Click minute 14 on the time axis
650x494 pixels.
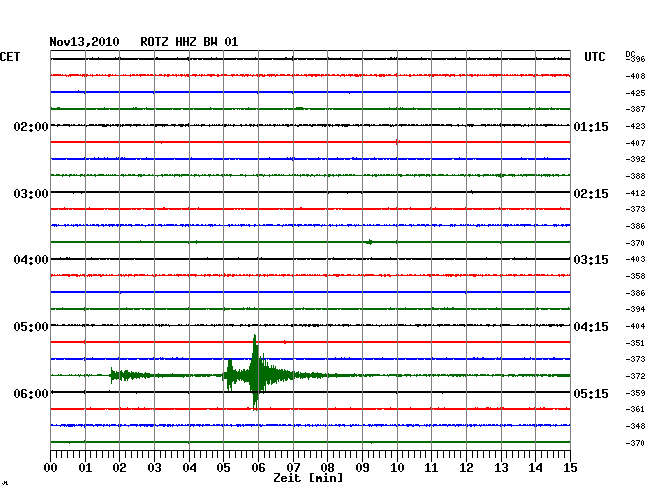click(535, 468)
